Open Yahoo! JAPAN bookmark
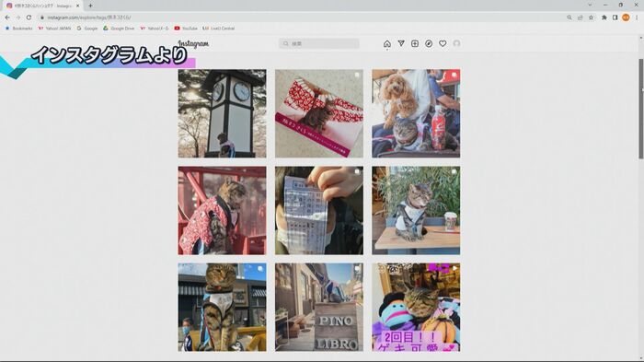 [x=54, y=29]
